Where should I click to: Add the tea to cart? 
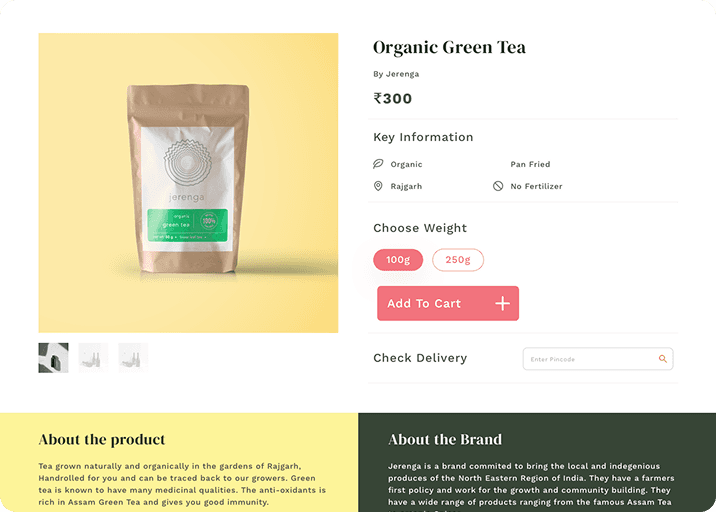[x=448, y=303]
